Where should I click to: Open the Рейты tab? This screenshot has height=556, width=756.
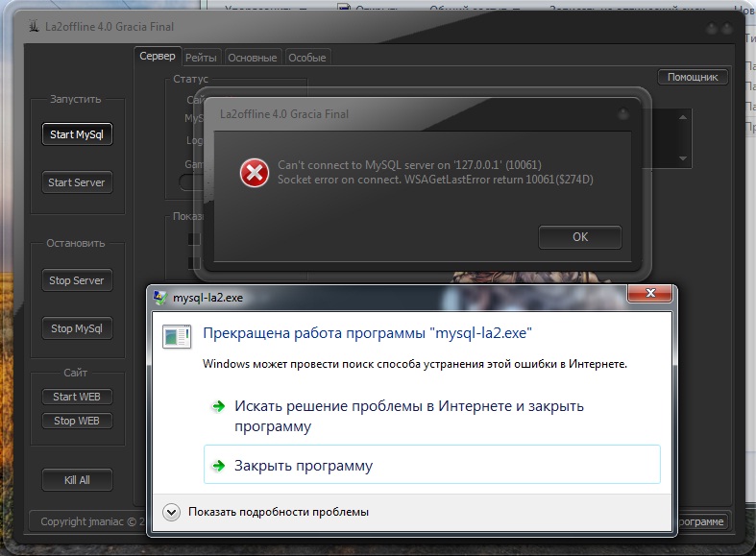click(201, 58)
